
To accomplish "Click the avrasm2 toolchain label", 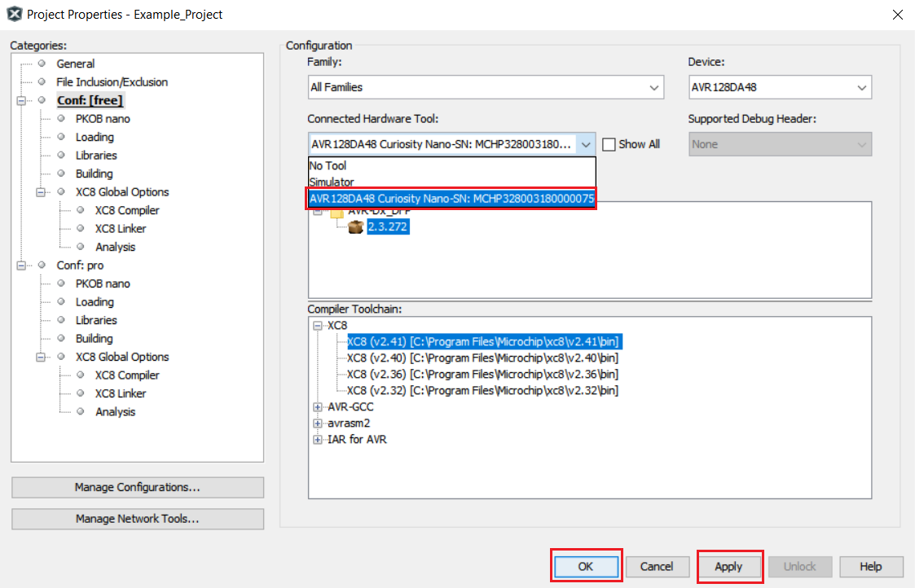I will point(349,423).
